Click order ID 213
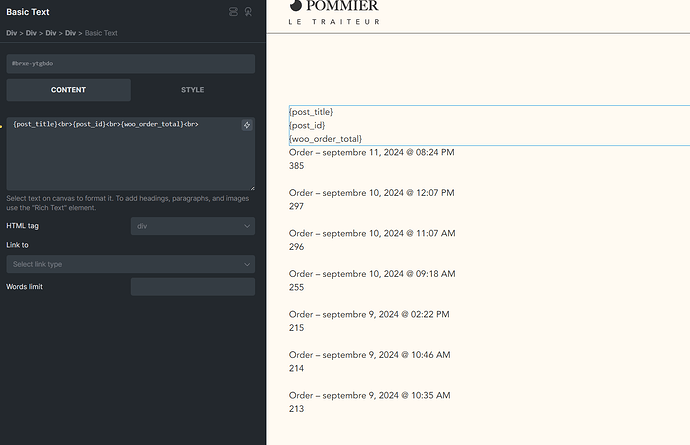This screenshot has height=445, width=690. tap(297, 409)
